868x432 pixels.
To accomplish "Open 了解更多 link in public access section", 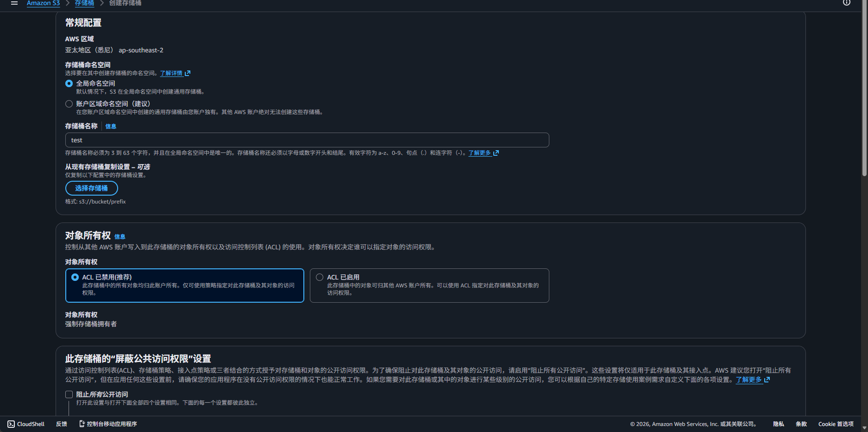I will (753, 380).
